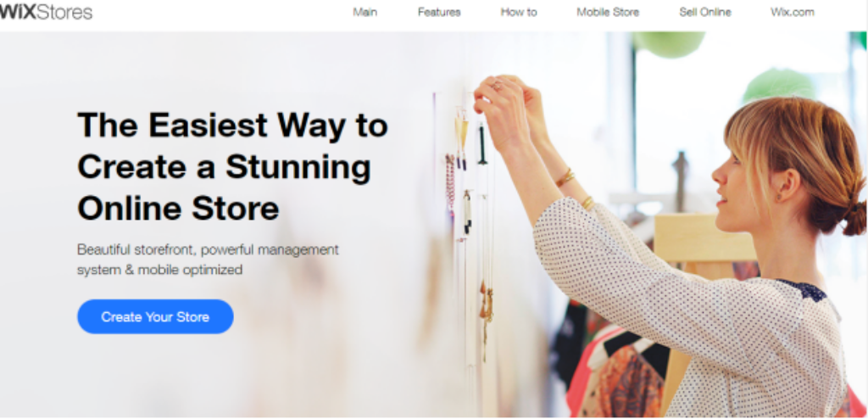The image size is (868, 419).
Task: Click the woman's raised hands
Action: coord(507,108)
